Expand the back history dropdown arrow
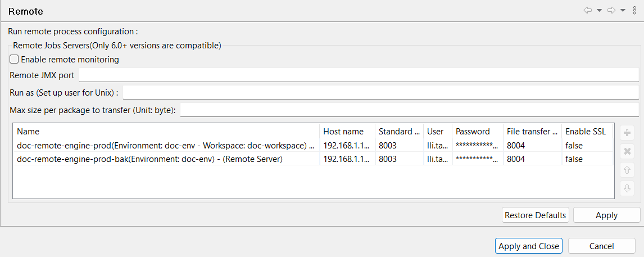 click(x=599, y=11)
